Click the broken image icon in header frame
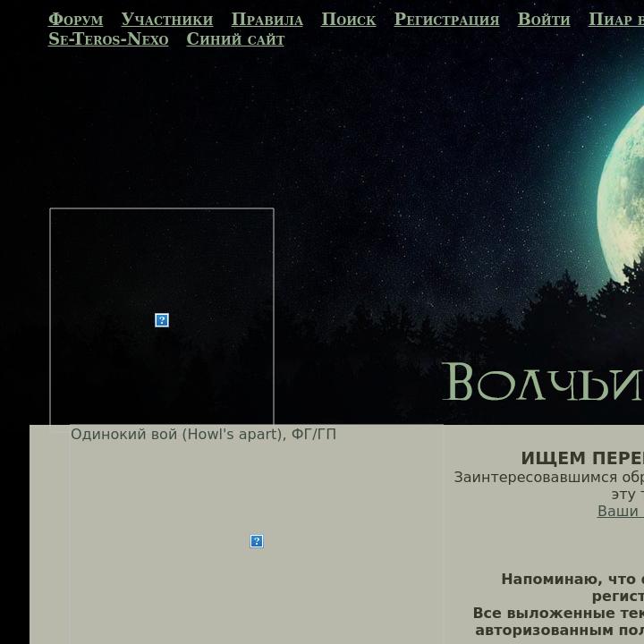644x644 pixels. [x=162, y=320]
